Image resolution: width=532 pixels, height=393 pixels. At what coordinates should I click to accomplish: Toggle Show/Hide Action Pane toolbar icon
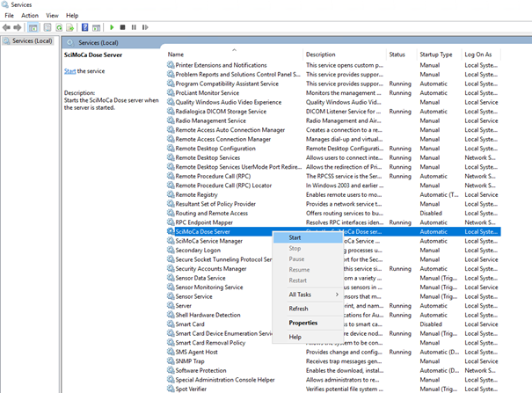coord(96,27)
